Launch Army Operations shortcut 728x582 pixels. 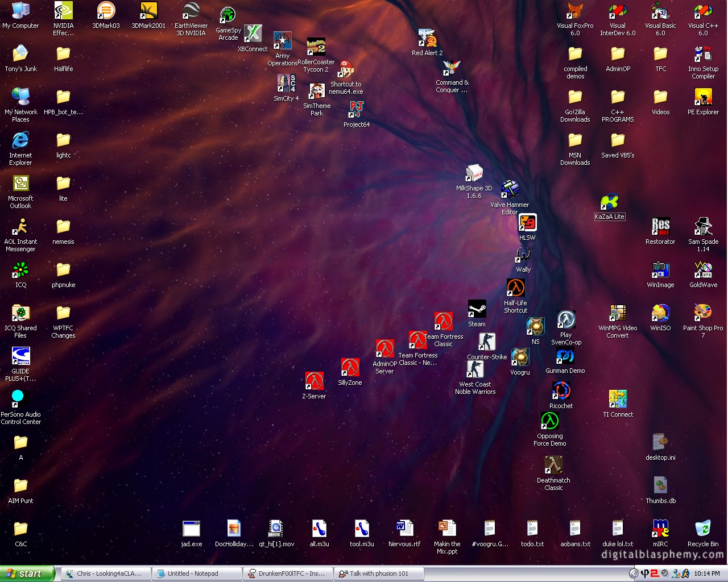point(283,49)
